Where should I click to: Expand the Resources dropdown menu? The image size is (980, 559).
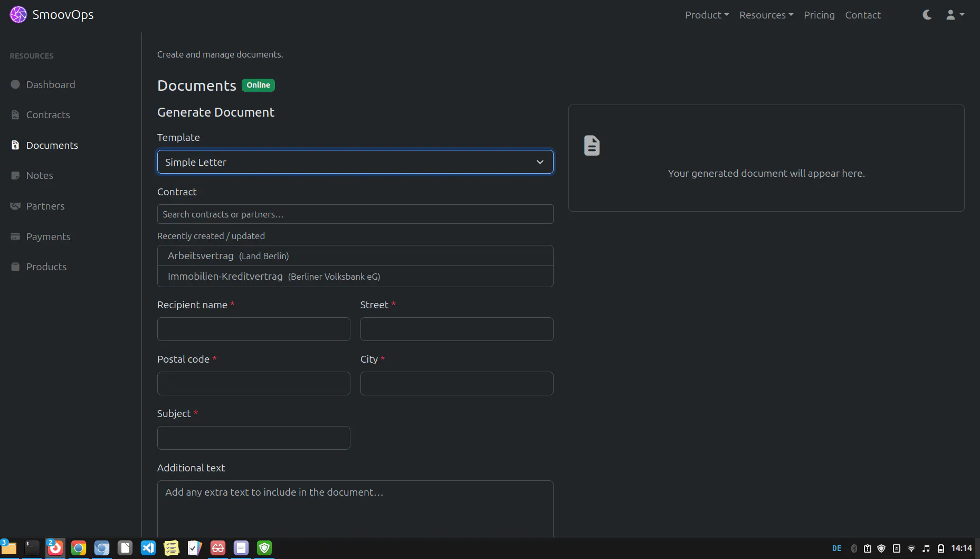tap(766, 15)
